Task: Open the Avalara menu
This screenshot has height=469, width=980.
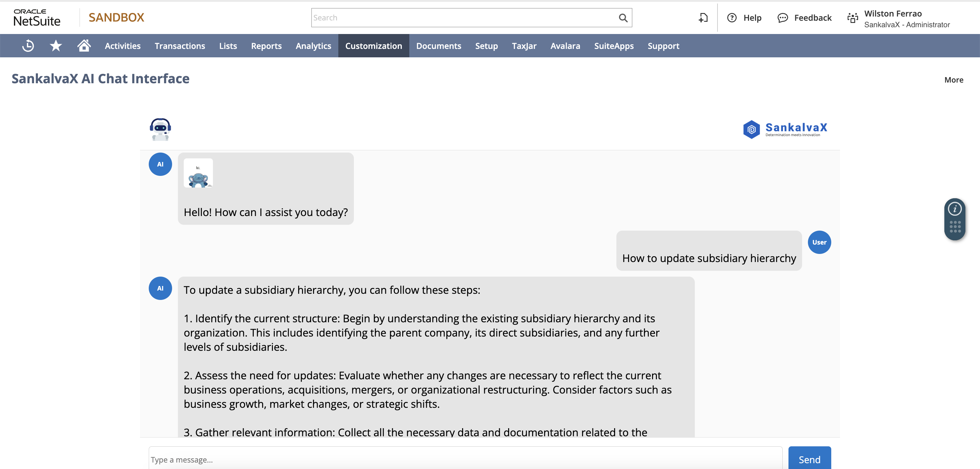Action: tap(565, 46)
